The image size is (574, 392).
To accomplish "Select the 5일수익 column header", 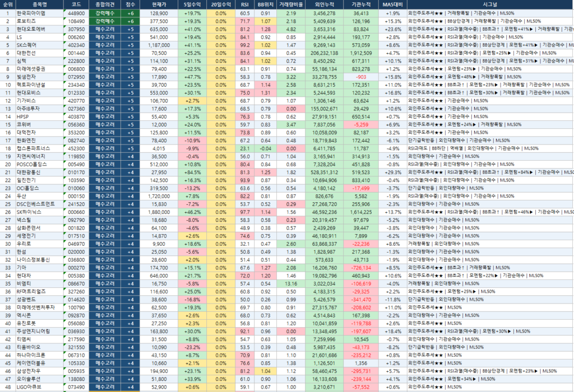I will click(192, 4).
